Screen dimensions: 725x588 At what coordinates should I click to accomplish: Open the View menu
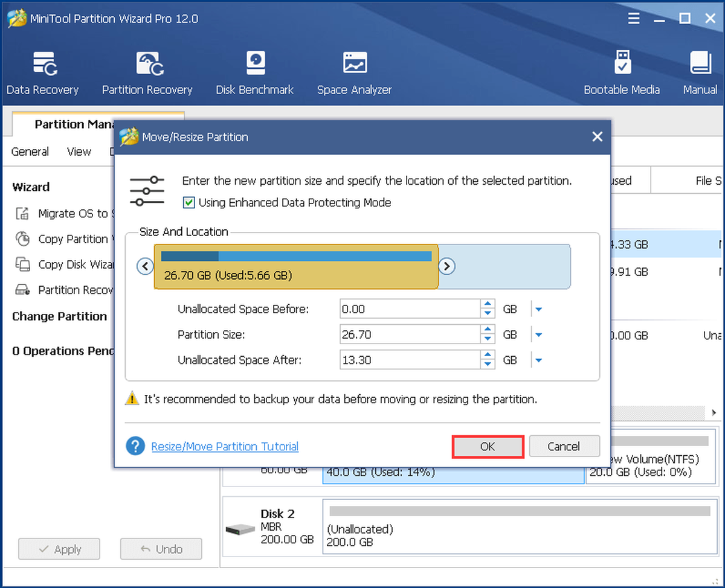[79, 152]
